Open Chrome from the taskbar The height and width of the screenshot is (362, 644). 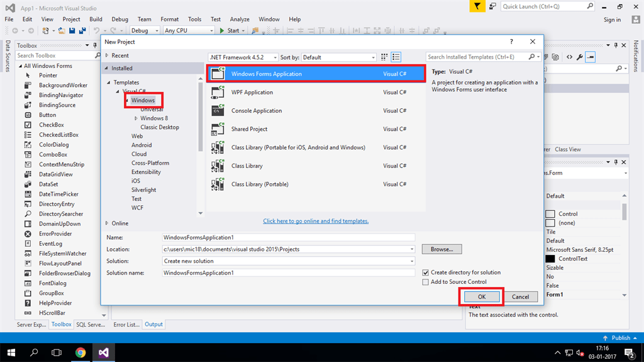[x=80, y=353]
